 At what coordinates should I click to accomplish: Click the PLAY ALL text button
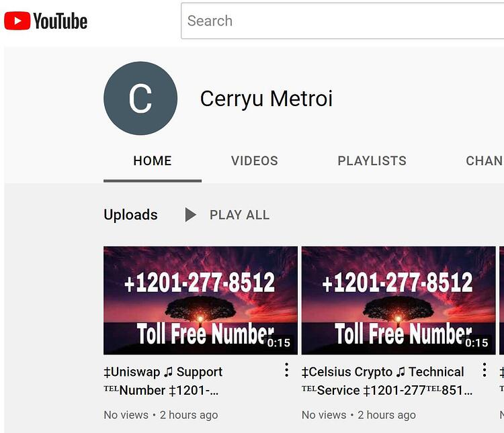pyautogui.click(x=239, y=215)
